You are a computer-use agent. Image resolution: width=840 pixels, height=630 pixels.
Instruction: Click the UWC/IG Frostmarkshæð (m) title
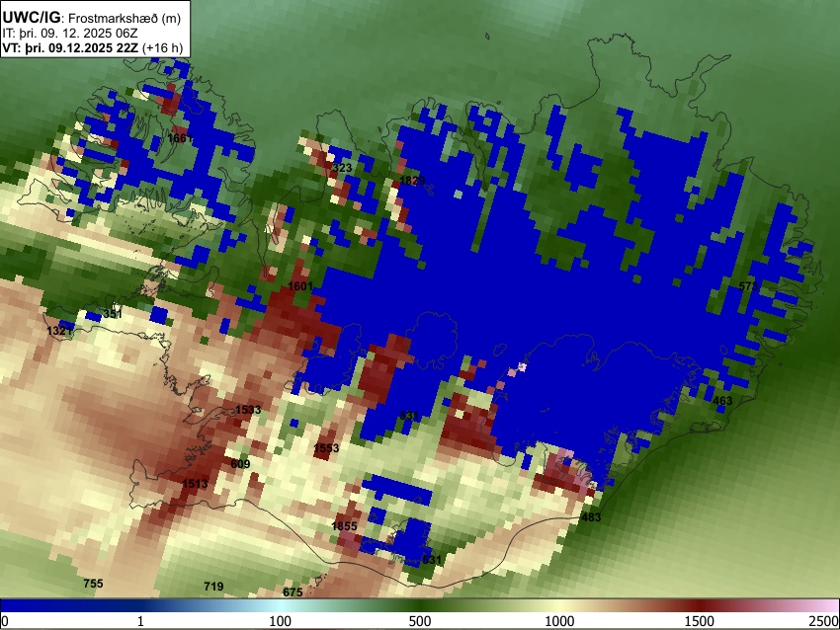[x=92, y=17]
